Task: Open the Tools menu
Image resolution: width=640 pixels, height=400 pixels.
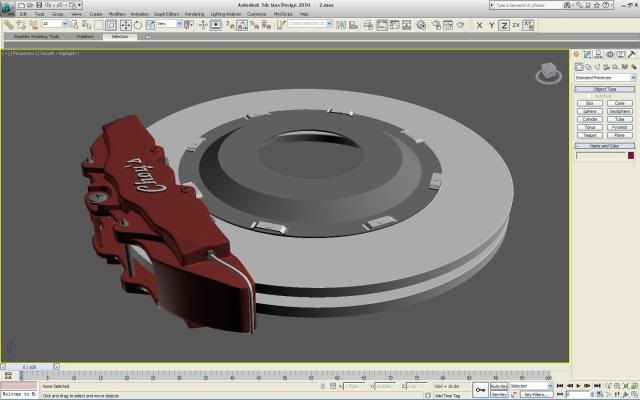Action: pyautogui.click(x=40, y=14)
